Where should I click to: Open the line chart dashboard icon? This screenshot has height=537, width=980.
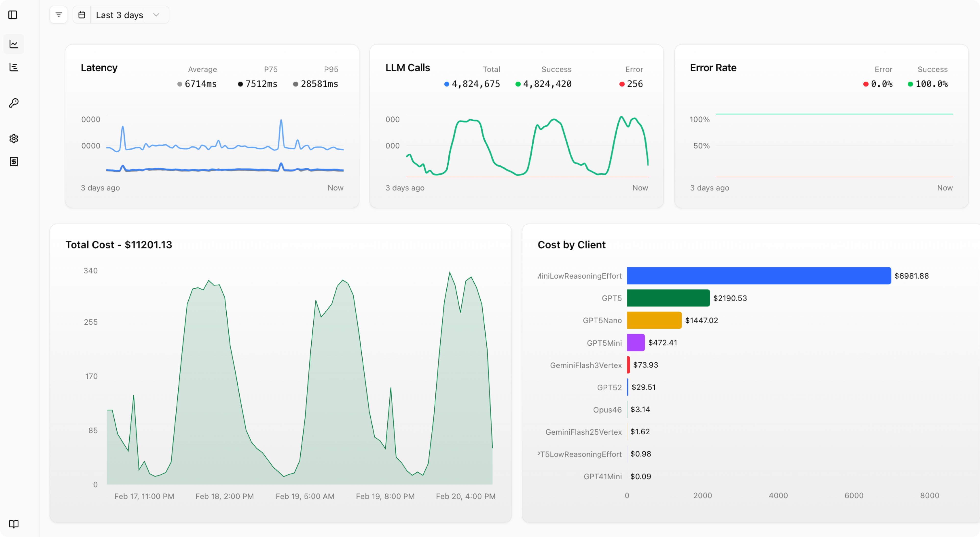coord(14,44)
